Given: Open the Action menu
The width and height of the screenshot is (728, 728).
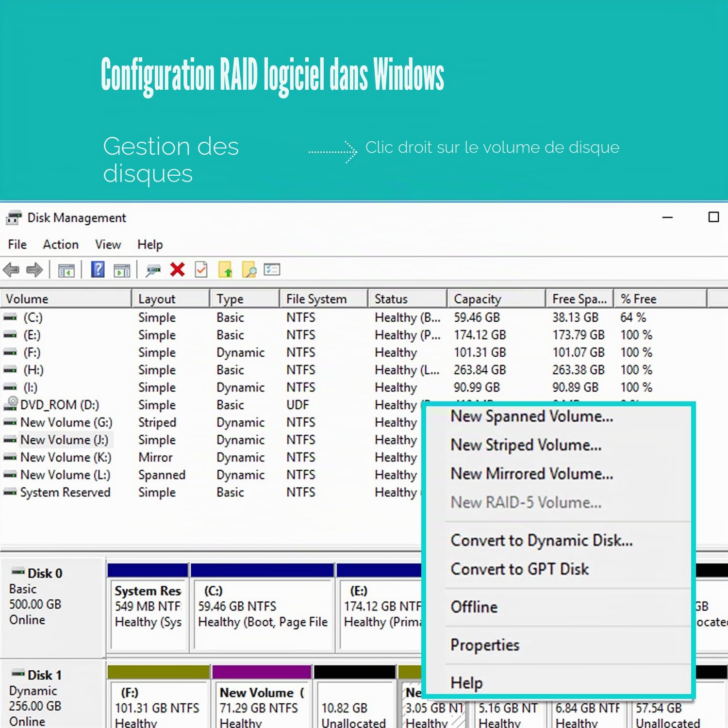Looking at the screenshot, I should 61,244.
